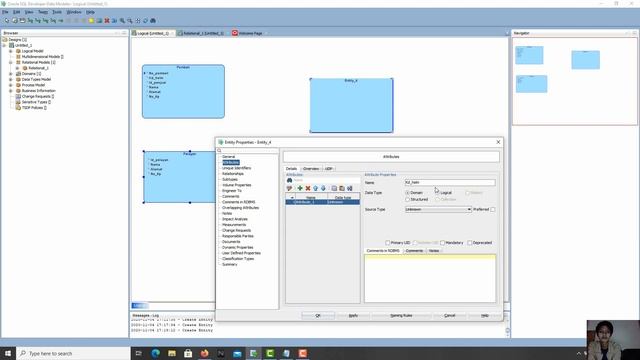640x360 pixels.
Task: Select Relationships in dialog sidebar
Action: (x=233, y=174)
